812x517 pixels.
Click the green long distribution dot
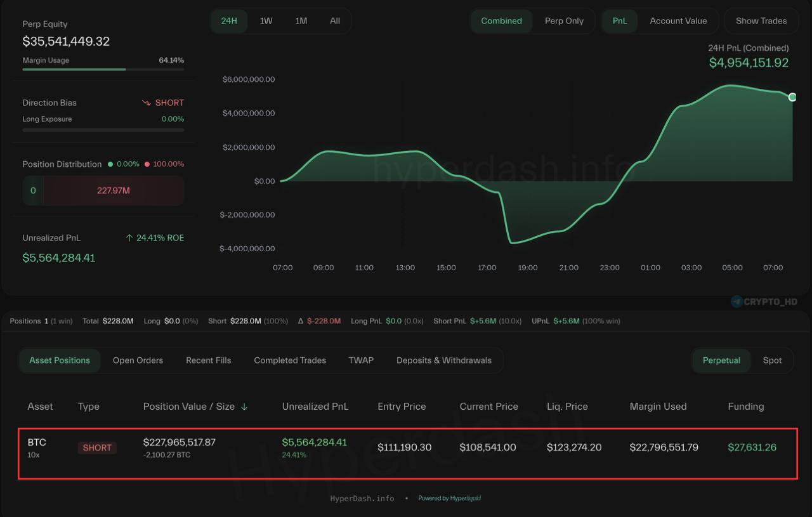pos(110,164)
